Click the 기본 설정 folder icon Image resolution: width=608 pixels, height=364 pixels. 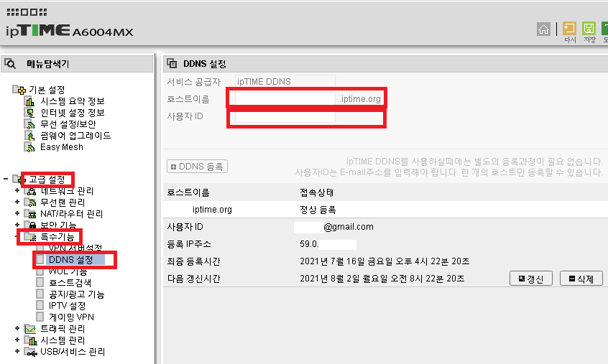(x=19, y=90)
